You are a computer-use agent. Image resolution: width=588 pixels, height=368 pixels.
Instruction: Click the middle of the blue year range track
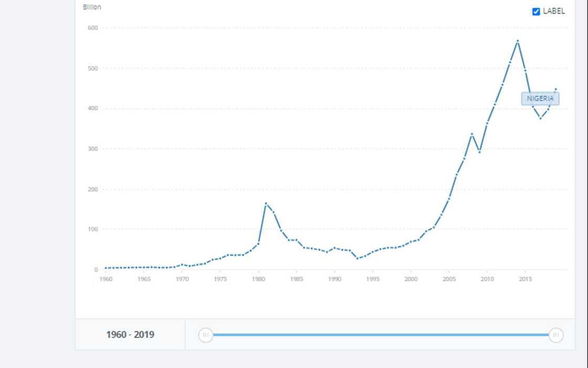pyautogui.click(x=381, y=334)
